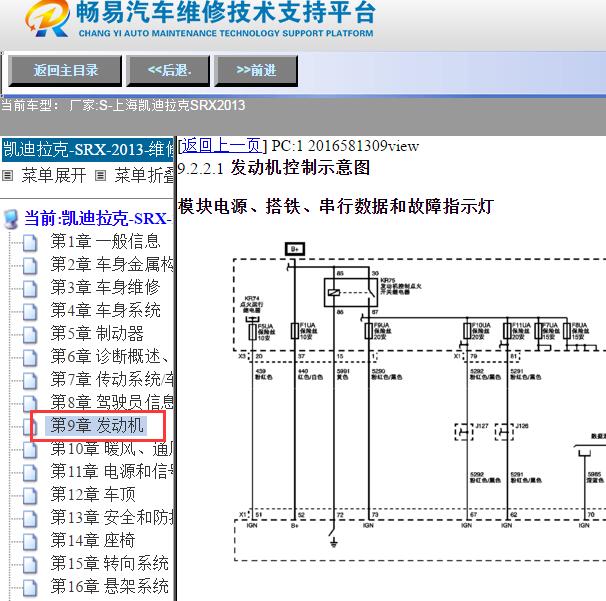Image resolution: width=606 pixels, height=601 pixels.
Task: Open 第11章 电源和信号 chapter
Action: (x=112, y=472)
